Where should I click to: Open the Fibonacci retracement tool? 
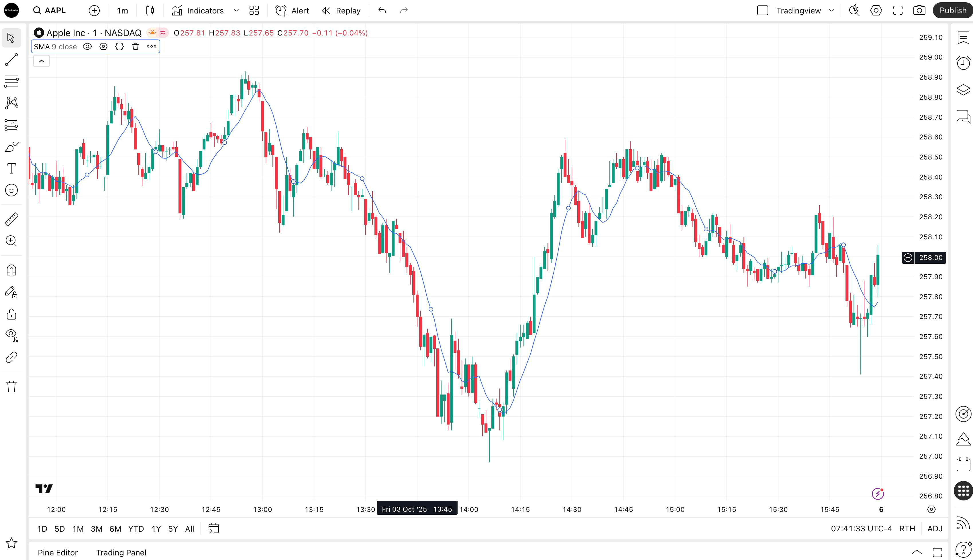click(11, 81)
